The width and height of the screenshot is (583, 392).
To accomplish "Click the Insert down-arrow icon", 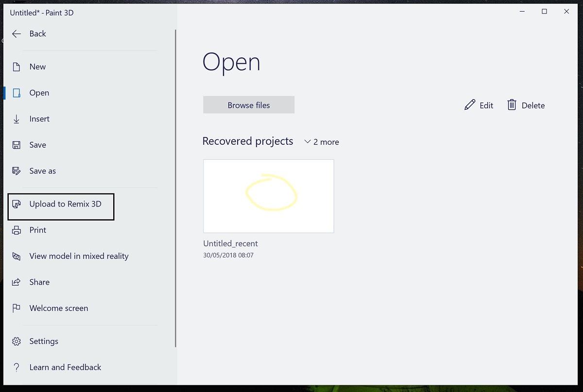I will 17,119.
